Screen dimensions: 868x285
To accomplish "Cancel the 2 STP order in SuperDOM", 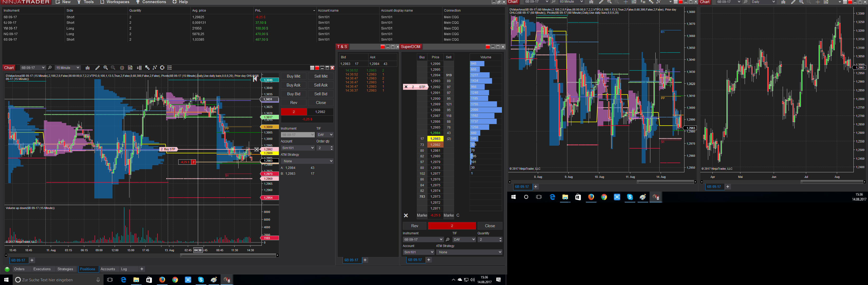I will (x=406, y=87).
